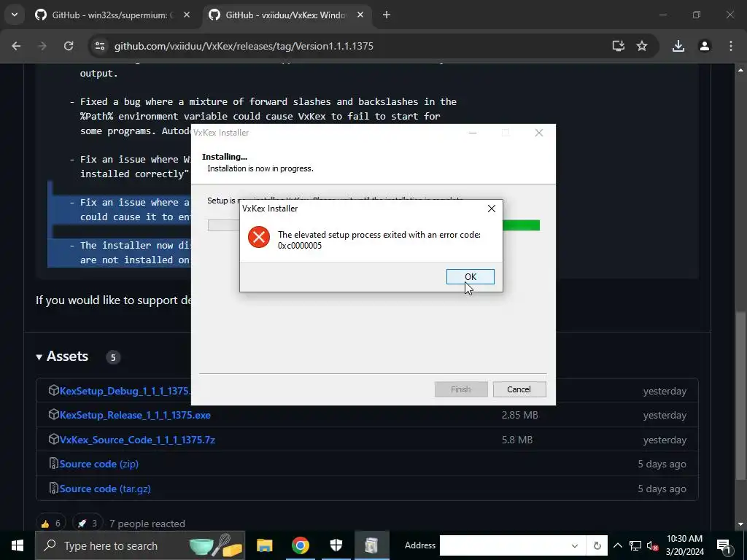
Task: Go back to previous page in browser
Action: tap(16, 46)
